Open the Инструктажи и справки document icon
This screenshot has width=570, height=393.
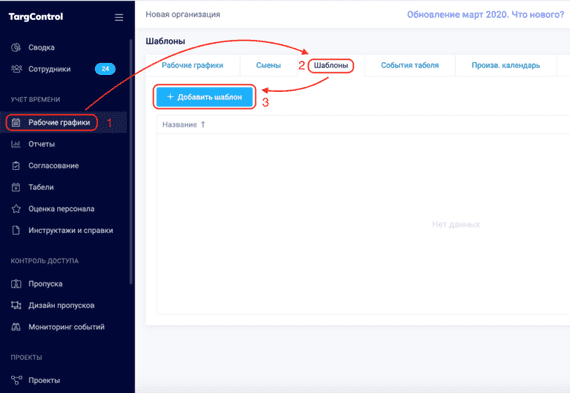point(16,230)
